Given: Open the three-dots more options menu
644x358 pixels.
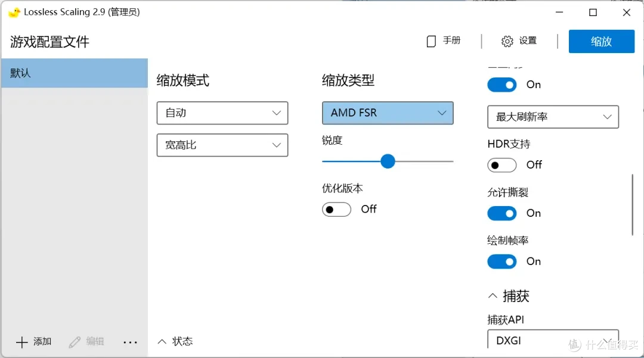Looking at the screenshot, I should [130, 342].
